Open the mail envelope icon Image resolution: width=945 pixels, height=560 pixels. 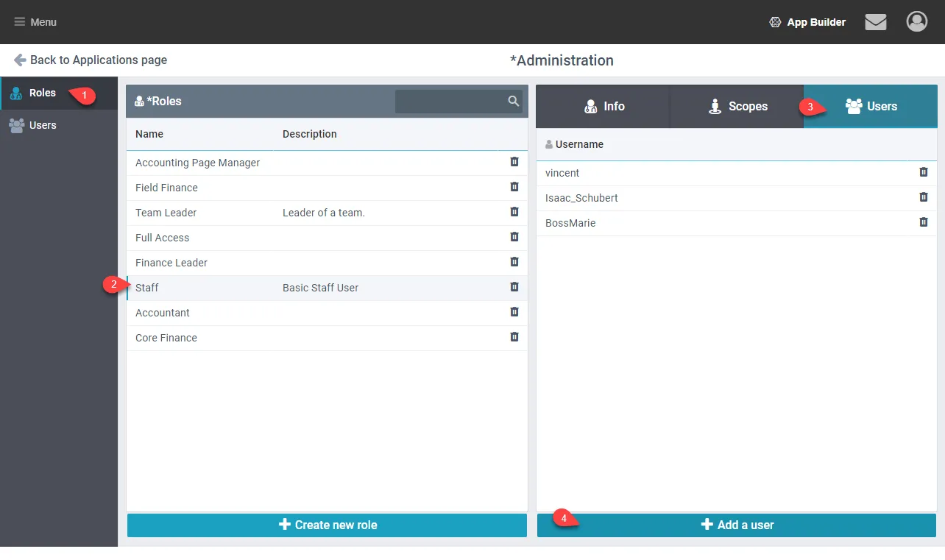(875, 22)
